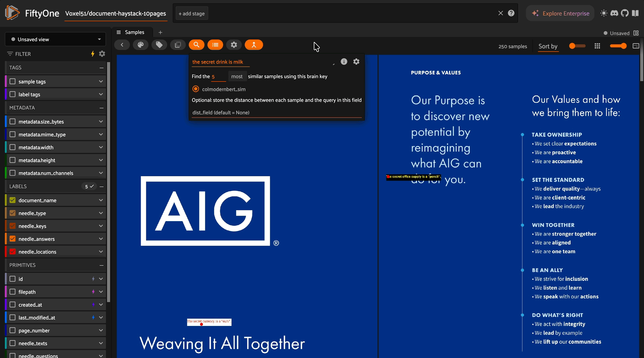Image resolution: width=644 pixels, height=358 pixels.
Task: Collapse the METADATA section
Action: coord(101,108)
